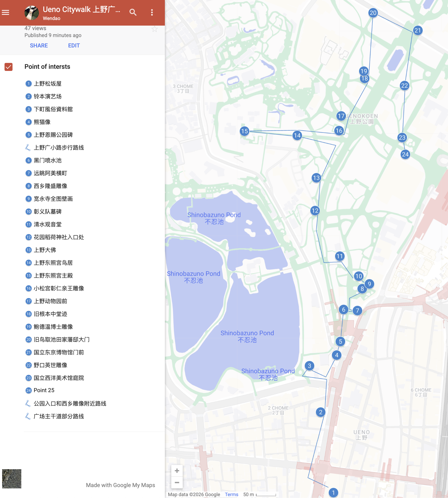This screenshot has width=448, height=498.
Task: Select 上野松坂屋 in the list
Action: (x=48, y=84)
